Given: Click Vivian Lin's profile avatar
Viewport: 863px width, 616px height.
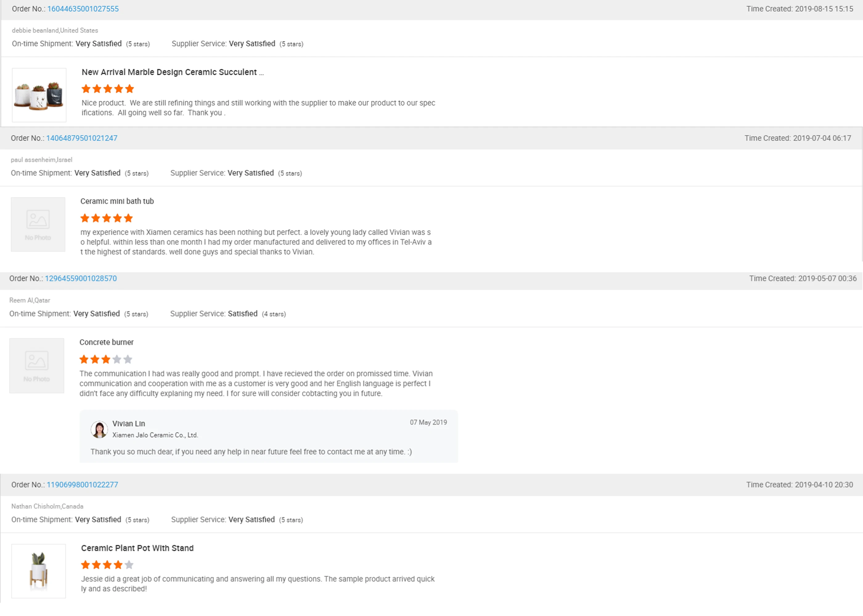Looking at the screenshot, I should coord(99,429).
